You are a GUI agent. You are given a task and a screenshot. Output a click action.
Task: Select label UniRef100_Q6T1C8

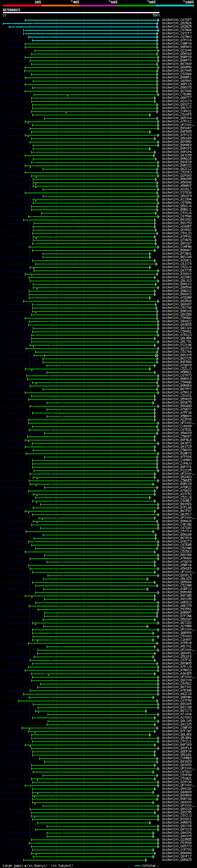[x=177, y=829]
